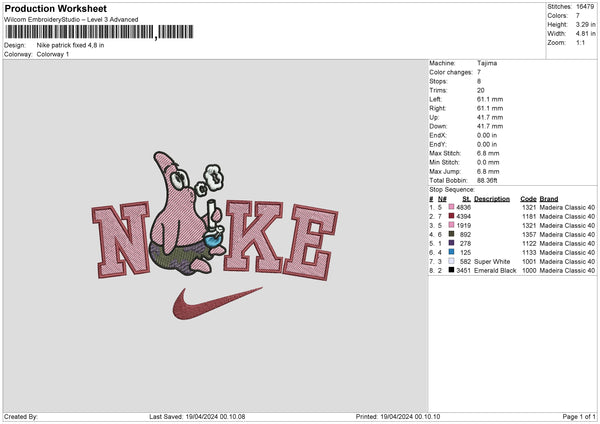Click the Stitches value 16479

[585, 7]
